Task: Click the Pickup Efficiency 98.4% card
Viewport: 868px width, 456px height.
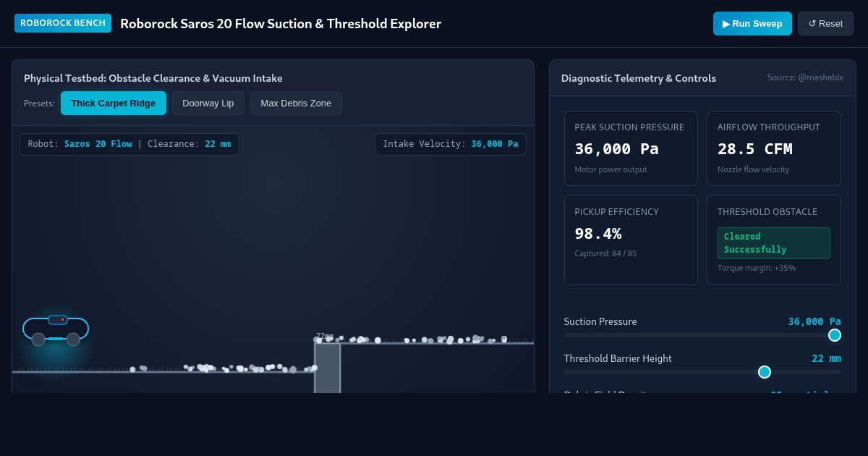Action: tap(631, 240)
